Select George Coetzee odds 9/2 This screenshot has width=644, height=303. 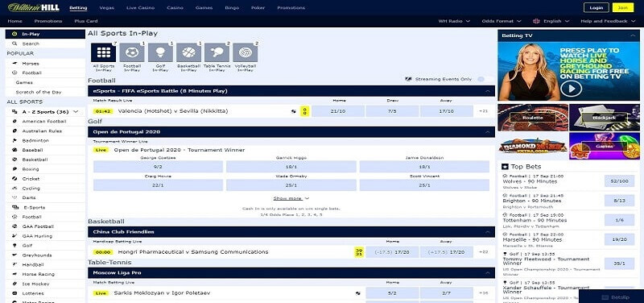(x=158, y=167)
